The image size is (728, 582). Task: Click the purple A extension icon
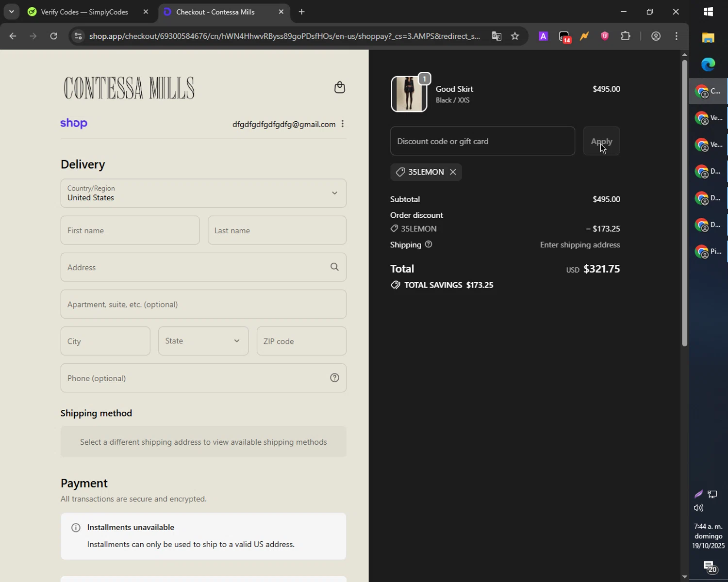point(543,36)
